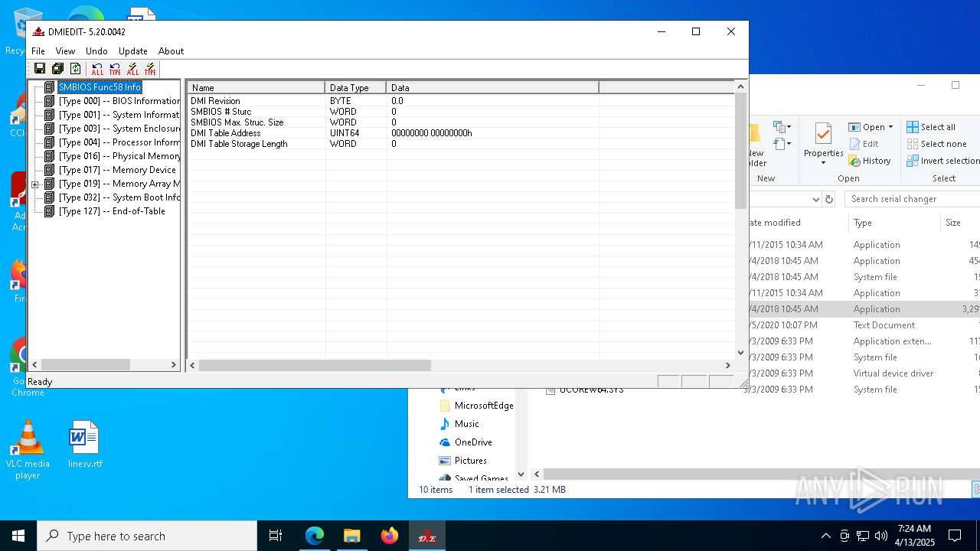
Task: Click the Name column header
Action: coord(256,88)
